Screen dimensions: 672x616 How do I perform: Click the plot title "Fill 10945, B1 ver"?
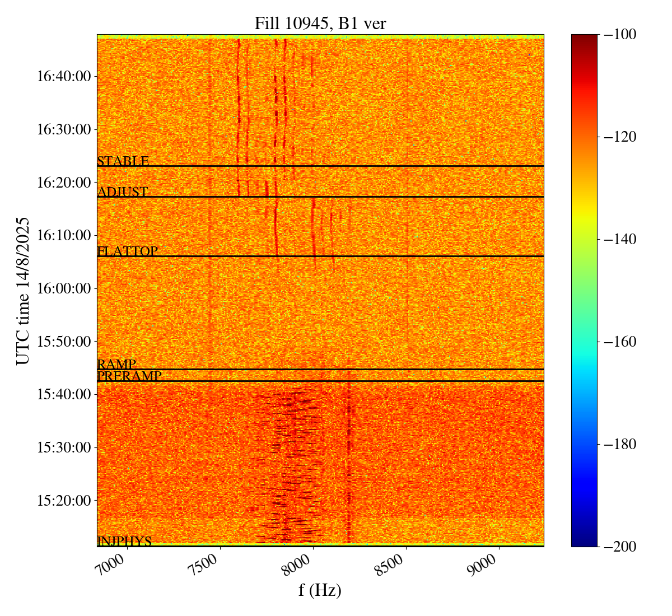coord(320,23)
